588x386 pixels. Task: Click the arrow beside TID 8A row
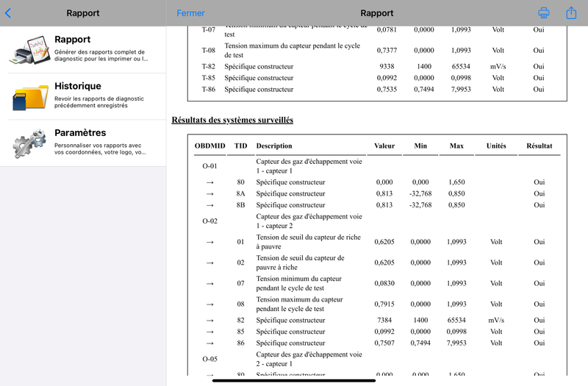click(210, 194)
